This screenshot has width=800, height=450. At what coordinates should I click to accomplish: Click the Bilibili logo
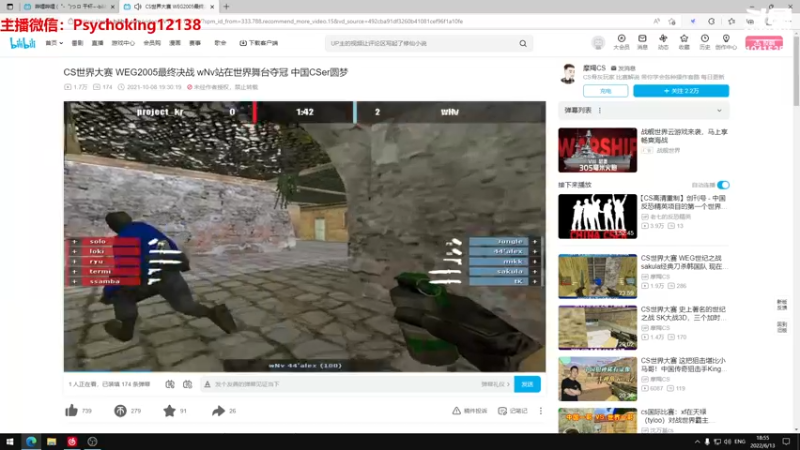tap(22, 43)
